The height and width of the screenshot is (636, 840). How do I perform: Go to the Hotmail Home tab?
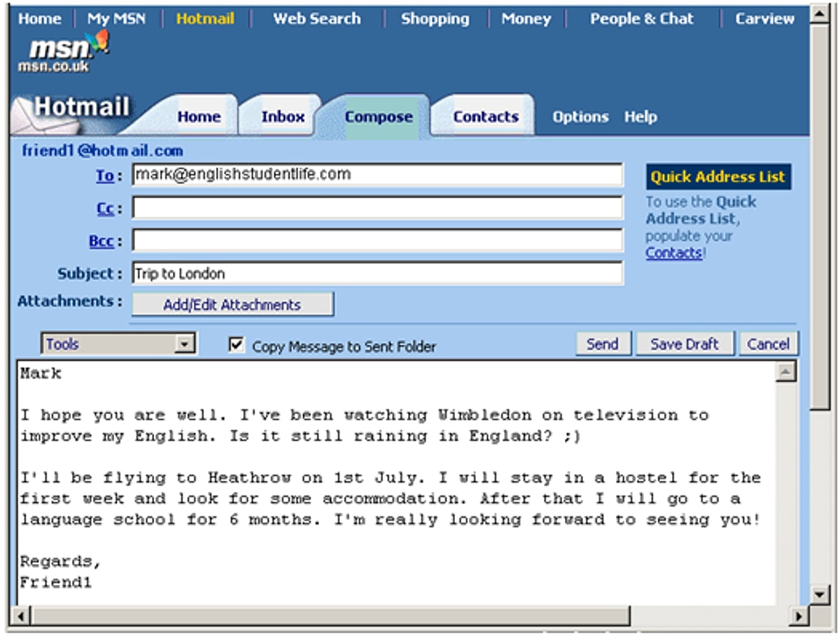click(x=199, y=117)
